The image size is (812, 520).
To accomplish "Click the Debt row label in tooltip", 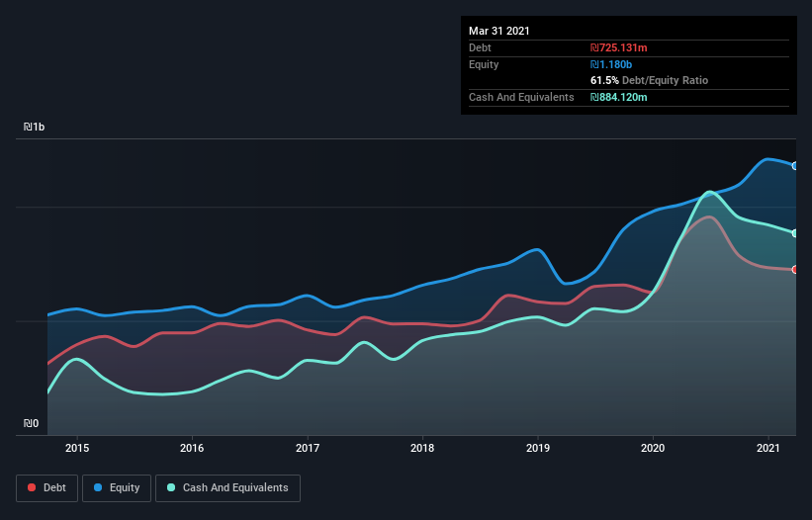I will point(480,47).
